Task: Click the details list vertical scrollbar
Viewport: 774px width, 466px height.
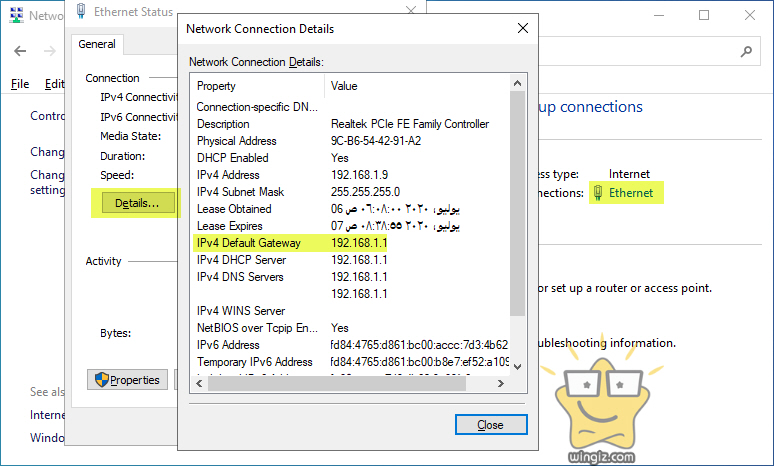Action: coord(516,200)
